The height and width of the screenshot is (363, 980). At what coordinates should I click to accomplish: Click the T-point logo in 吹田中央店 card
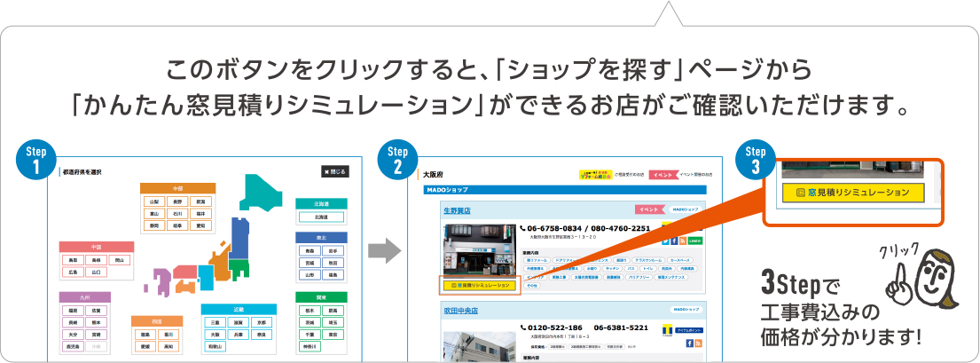[x=667, y=330]
